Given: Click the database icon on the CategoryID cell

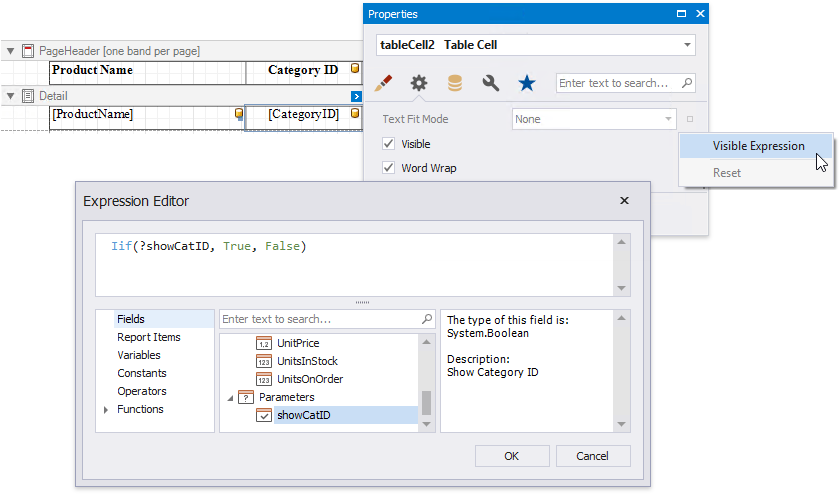Looking at the screenshot, I should coord(355,115).
